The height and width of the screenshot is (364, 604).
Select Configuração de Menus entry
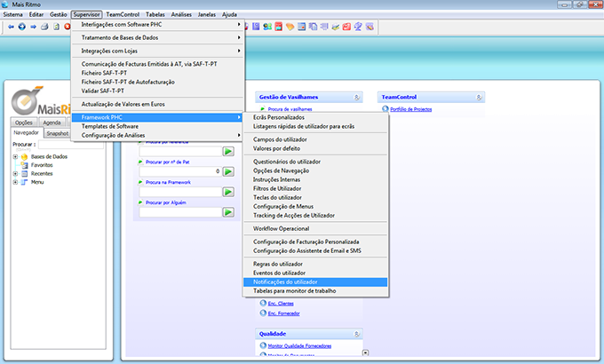tap(315, 207)
